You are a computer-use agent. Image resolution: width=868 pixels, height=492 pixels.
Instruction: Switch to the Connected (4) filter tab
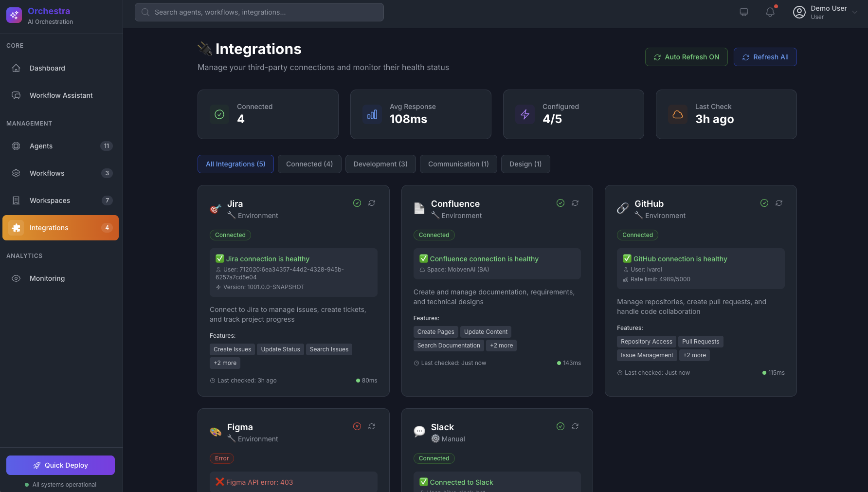[x=309, y=164]
